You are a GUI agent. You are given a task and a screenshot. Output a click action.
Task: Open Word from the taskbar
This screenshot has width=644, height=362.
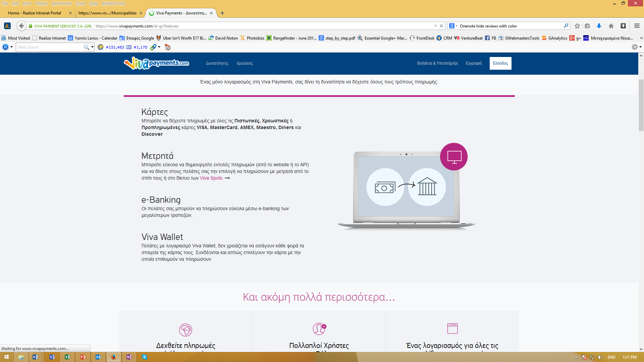pos(35,357)
